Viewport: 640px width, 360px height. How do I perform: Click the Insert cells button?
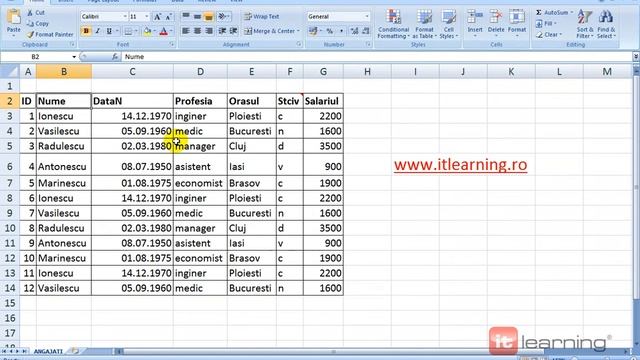[x=475, y=24]
